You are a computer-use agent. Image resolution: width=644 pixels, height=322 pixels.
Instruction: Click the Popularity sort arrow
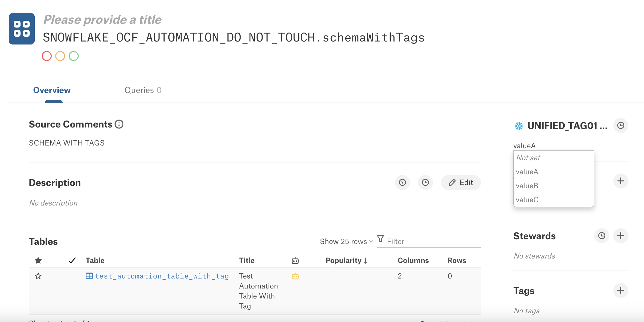(x=365, y=261)
